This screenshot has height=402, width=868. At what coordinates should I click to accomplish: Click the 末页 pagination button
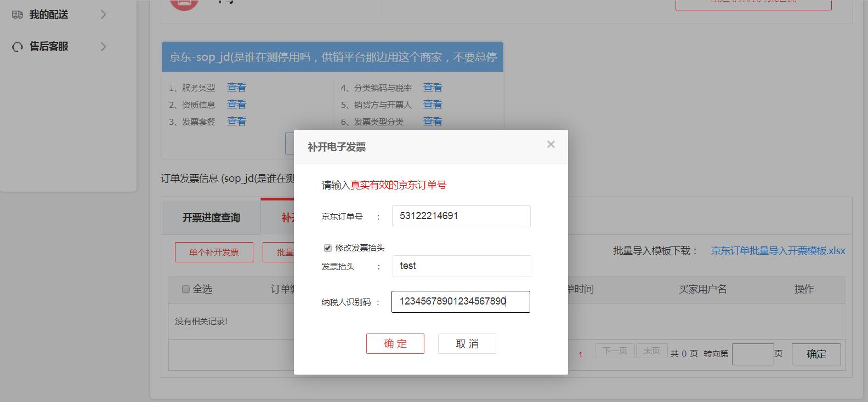tap(651, 351)
